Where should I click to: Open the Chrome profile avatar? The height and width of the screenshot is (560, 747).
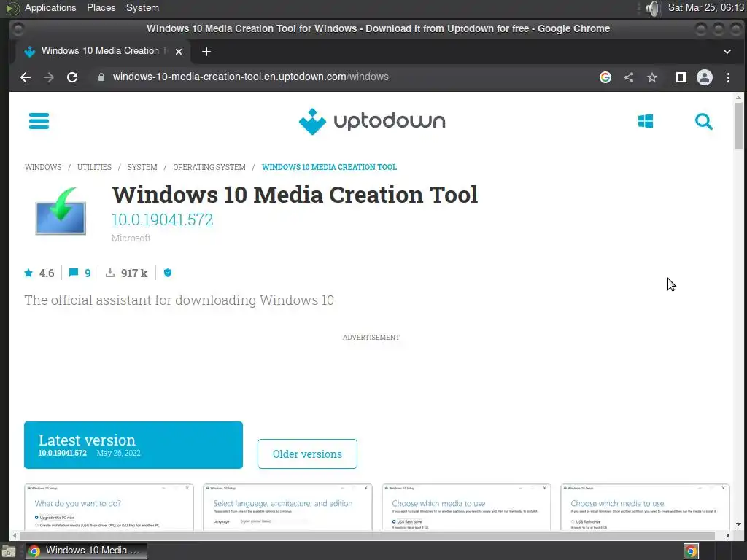(x=705, y=77)
